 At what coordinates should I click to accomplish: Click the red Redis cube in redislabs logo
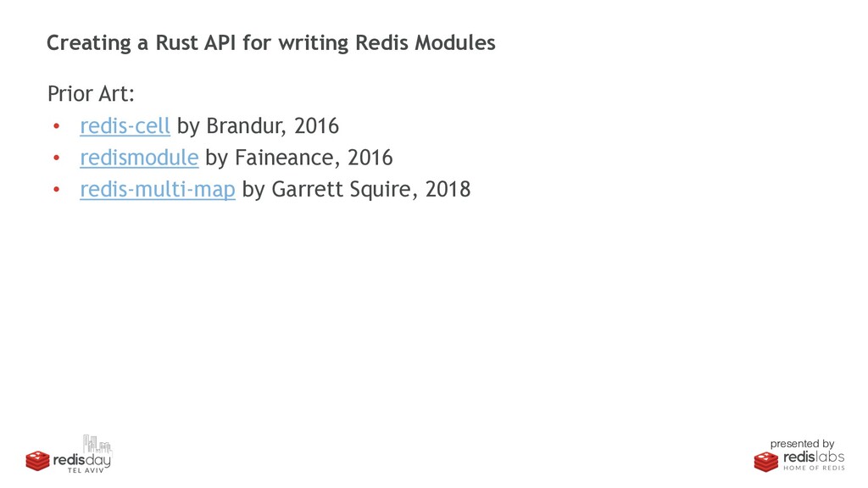766,462
